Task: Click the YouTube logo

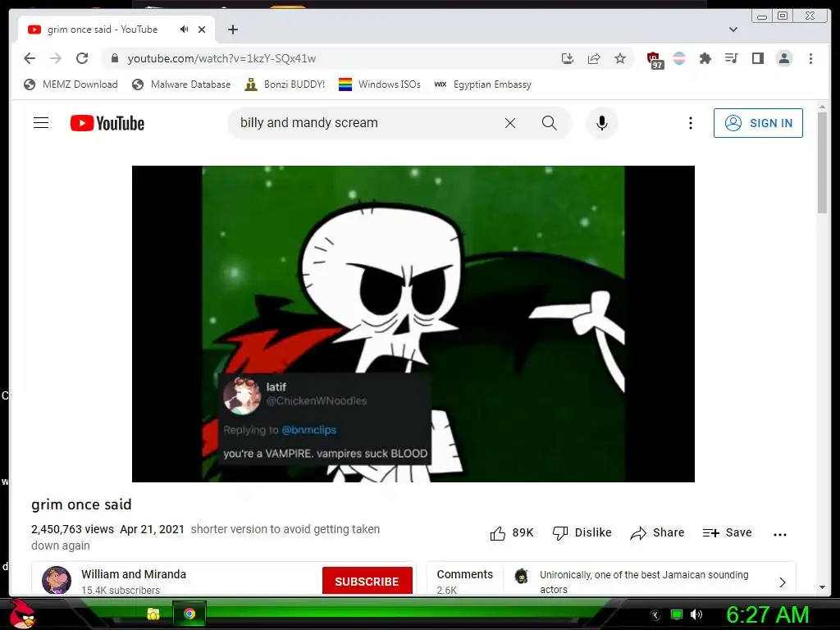Action: [x=107, y=123]
